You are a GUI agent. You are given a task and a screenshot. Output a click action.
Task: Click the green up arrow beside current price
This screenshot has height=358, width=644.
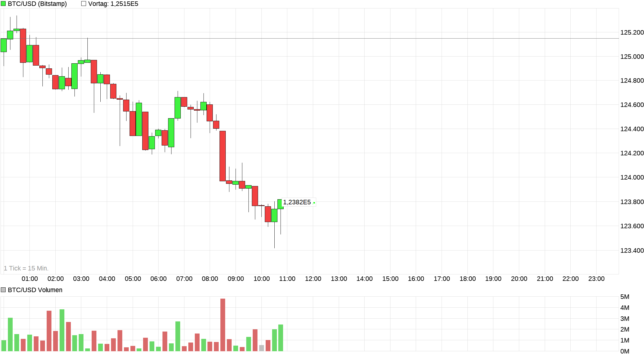314,203
